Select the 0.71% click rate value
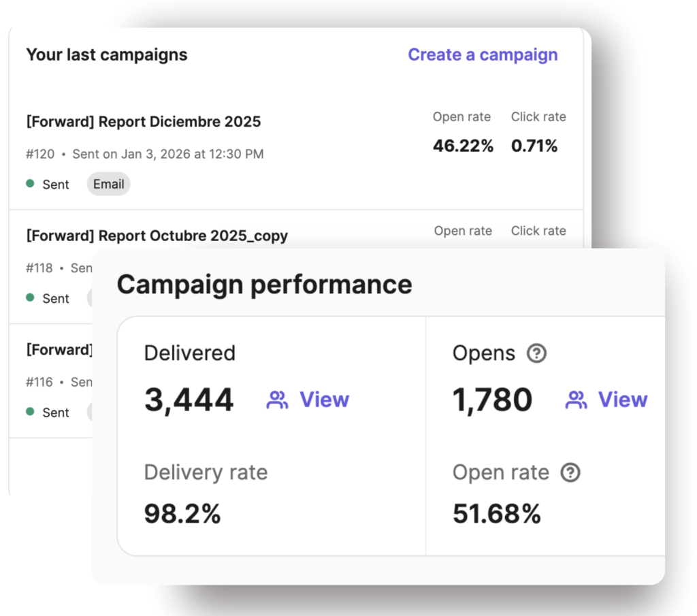 point(534,146)
